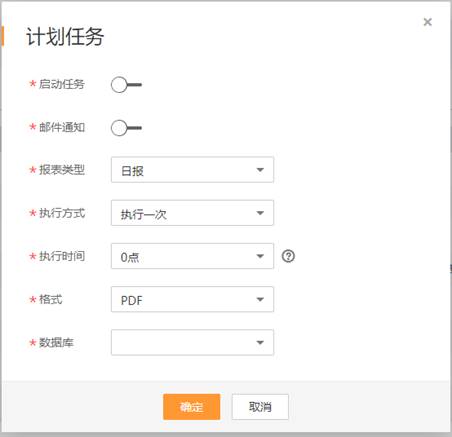Click the 邮件通知 field label
The height and width of the screenshot is (437, 452).
tap(62, 127)
